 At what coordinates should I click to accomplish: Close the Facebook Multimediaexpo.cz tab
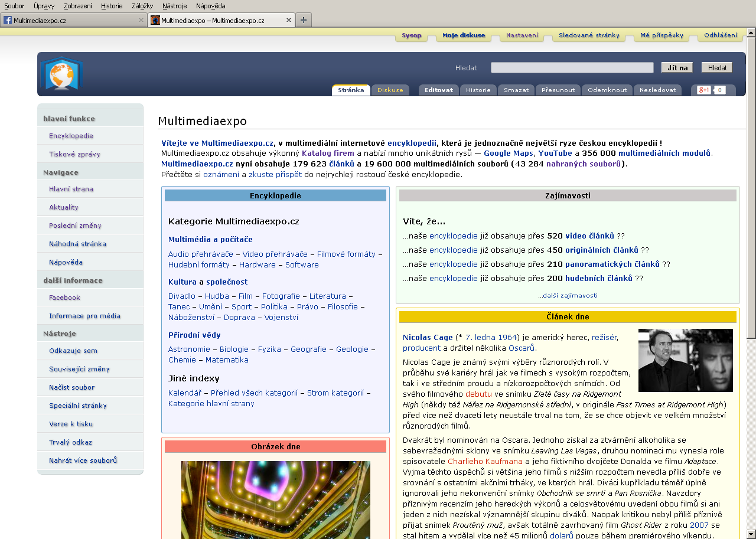pyautogui.click(x=141, y=20)
